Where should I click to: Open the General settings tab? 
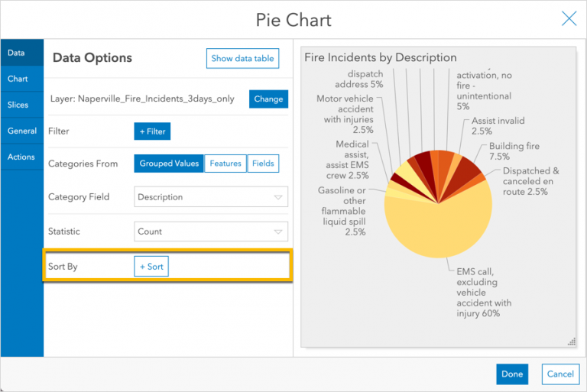click(x=22, y=131)
